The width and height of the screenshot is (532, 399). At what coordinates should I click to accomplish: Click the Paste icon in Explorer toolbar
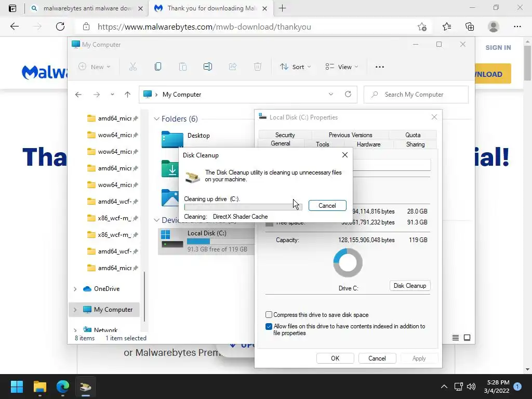point(183,67)
